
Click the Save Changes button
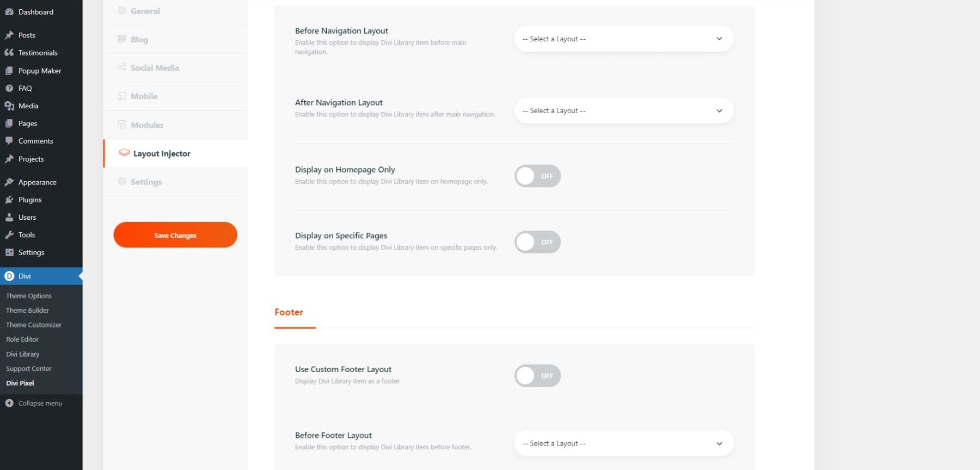click(175, 234)
